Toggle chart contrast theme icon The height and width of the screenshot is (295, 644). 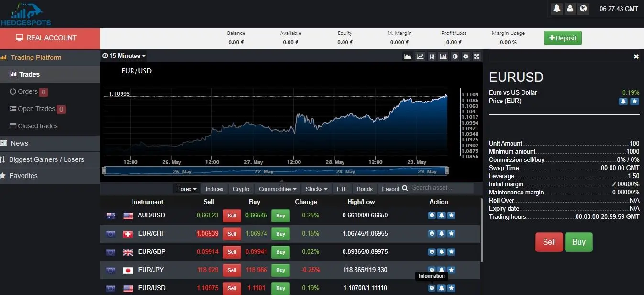click(455, 57)
